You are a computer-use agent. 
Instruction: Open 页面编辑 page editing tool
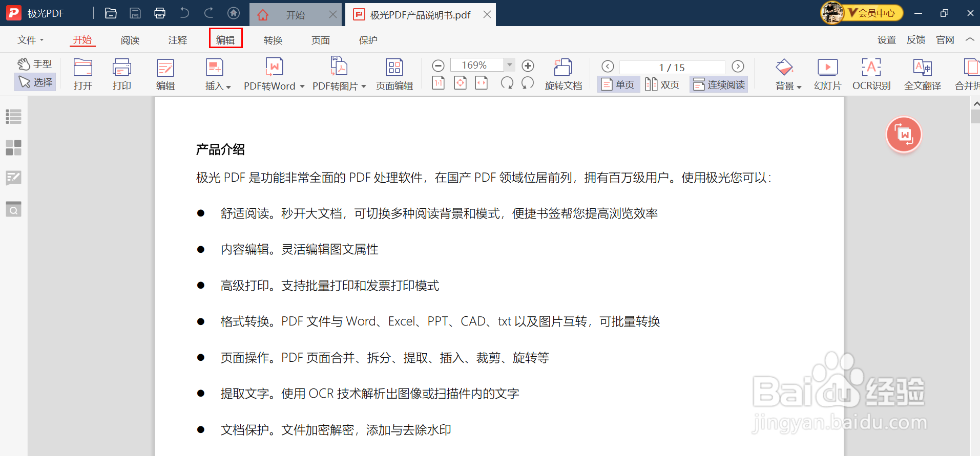tap(394, 75)
